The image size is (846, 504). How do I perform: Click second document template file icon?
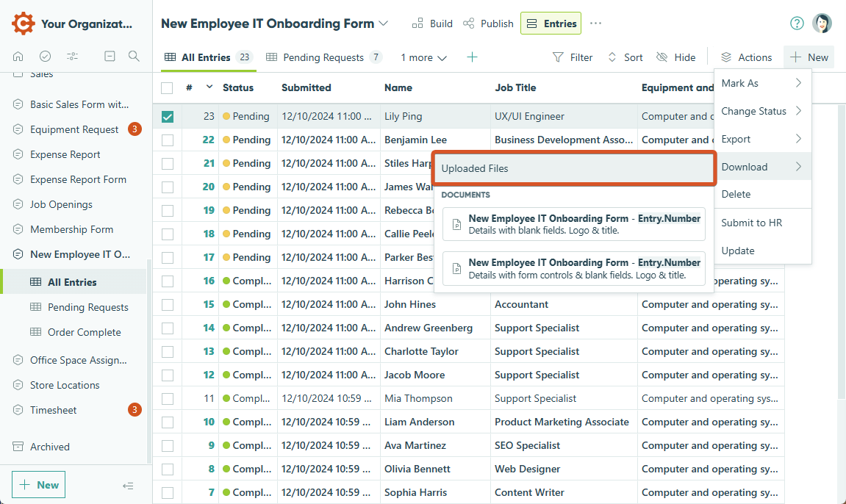point(456,268)
